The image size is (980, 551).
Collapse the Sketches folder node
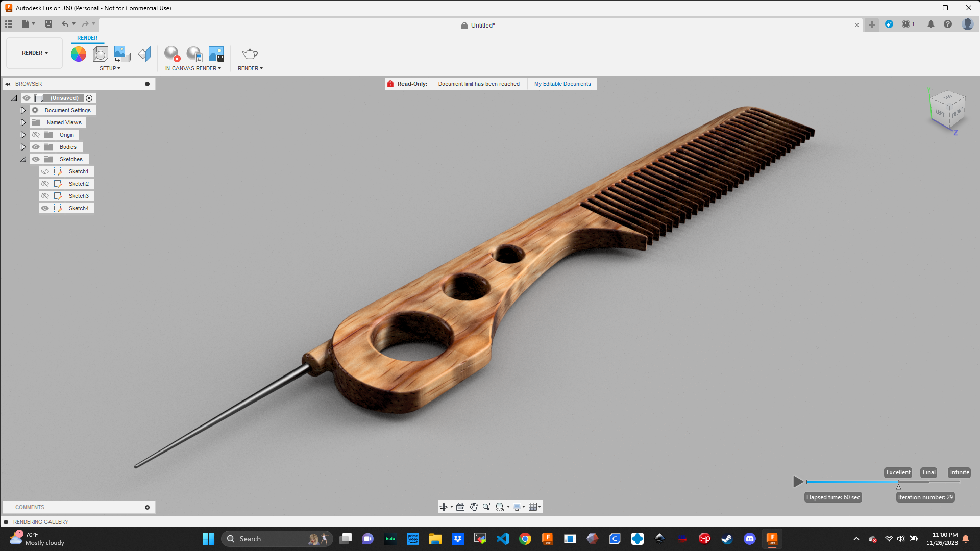click(23, 159)
